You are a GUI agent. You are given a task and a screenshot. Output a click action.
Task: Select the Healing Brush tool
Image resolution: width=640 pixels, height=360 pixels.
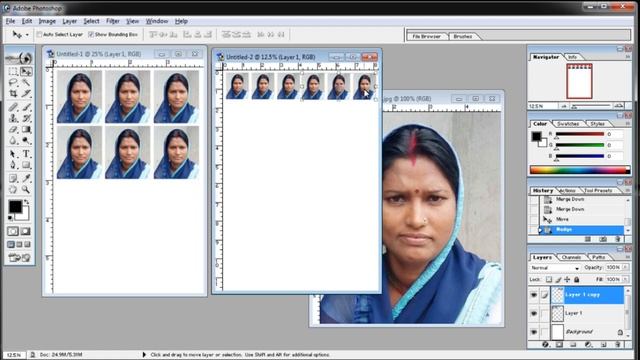13,107
